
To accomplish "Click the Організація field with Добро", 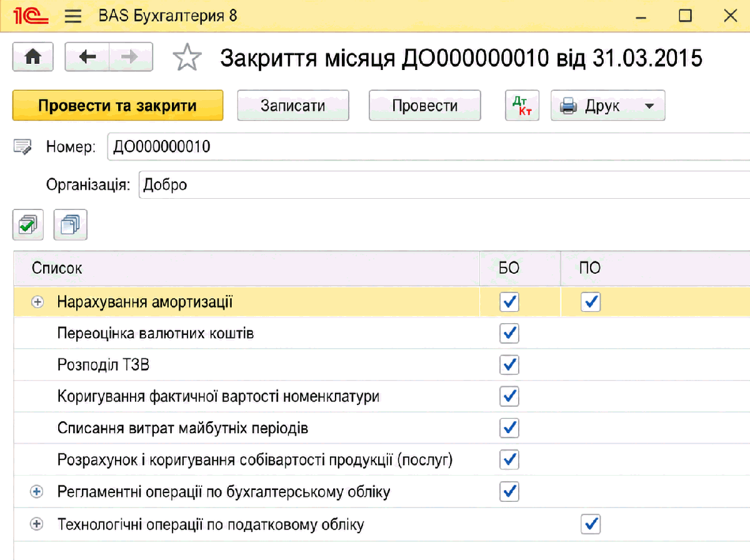I will click(444, 185).
